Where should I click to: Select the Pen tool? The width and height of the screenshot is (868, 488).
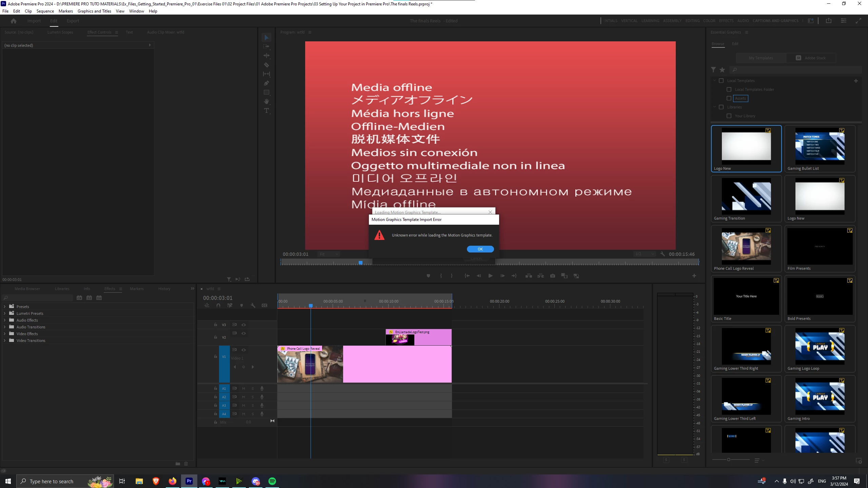coord(267,83)
